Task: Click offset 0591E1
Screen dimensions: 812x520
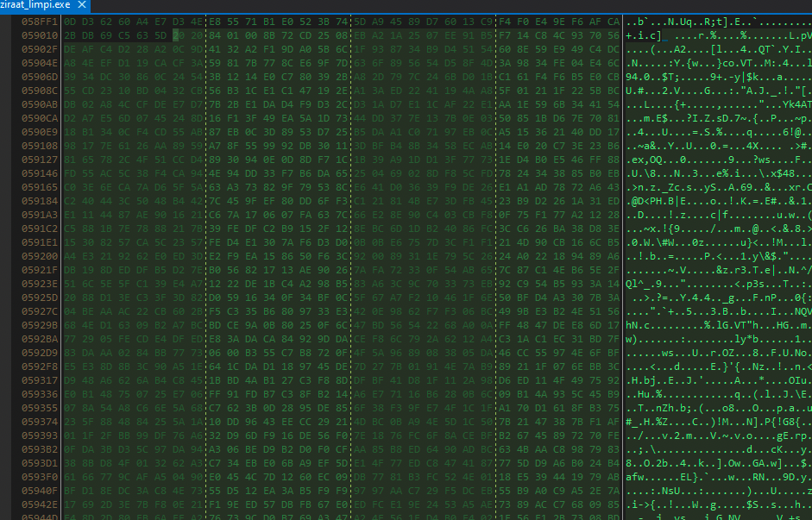Action: pyautogui.click(x=40, y=242)
